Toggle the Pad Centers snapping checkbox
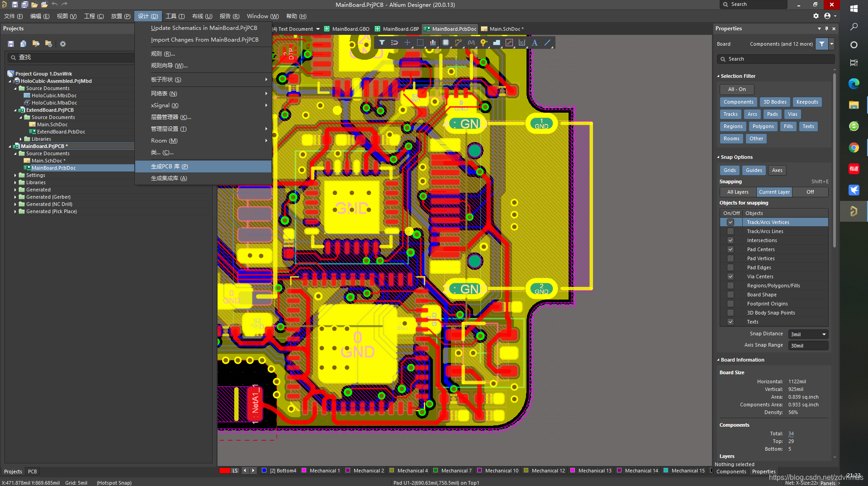 (x=730, y=249)
